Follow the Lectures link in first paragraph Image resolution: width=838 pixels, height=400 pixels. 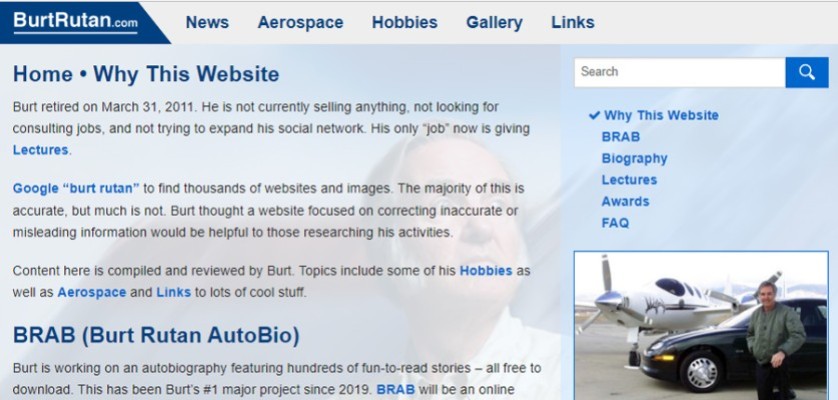coord(41,150)
